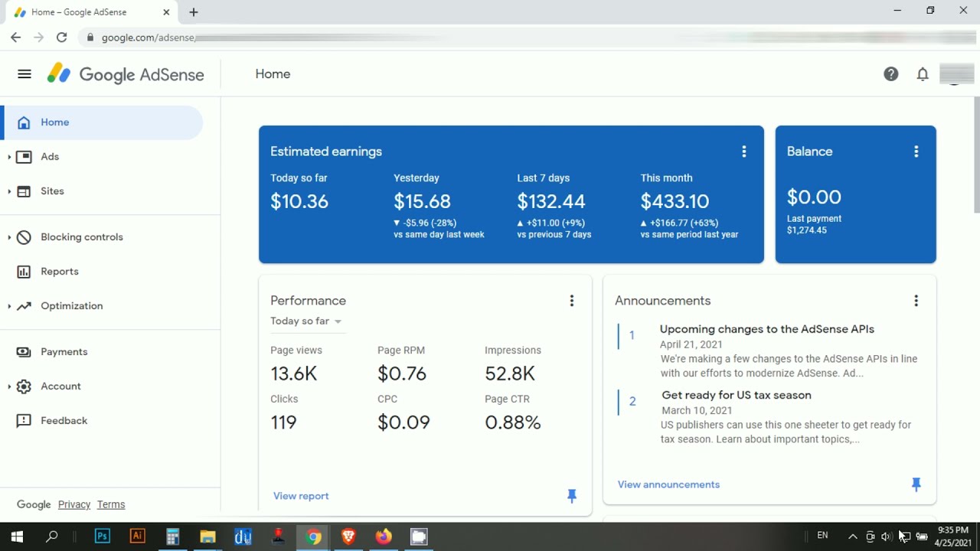Viewport: 980px width, 551px height.
Task: Click the page vertical scrollbar
Action: point(976,155)
